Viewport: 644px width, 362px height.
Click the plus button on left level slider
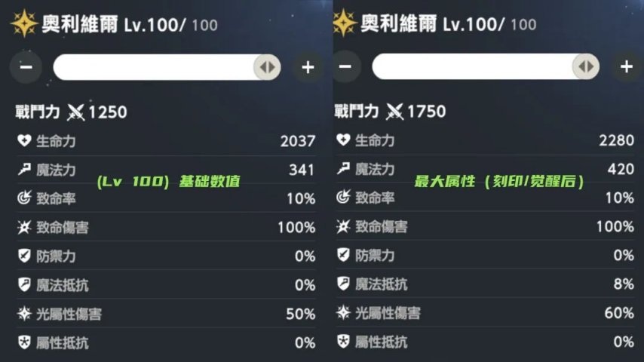[x=308, y=67]
